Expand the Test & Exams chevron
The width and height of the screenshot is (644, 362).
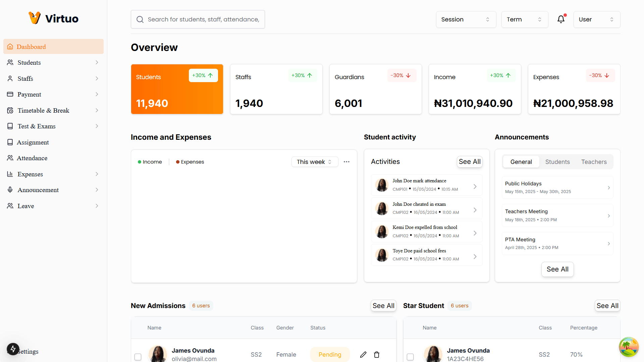coord(97,126)
